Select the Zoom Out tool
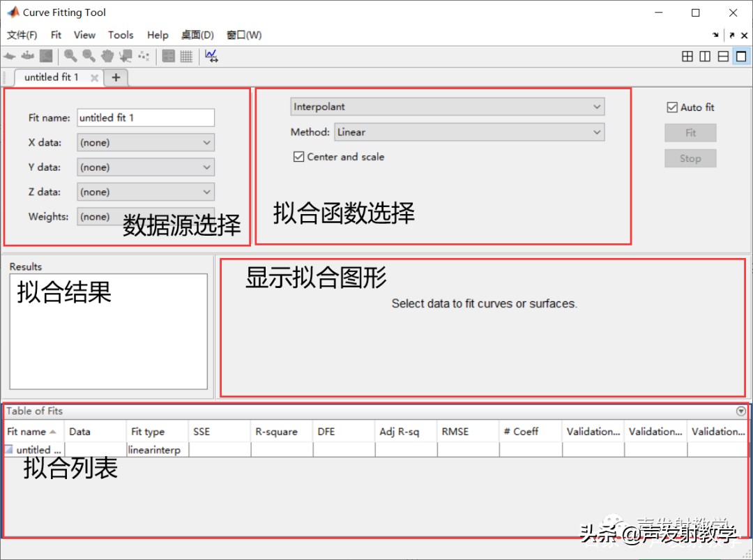This screenshot has height=560, width=753. coord(88,56)
